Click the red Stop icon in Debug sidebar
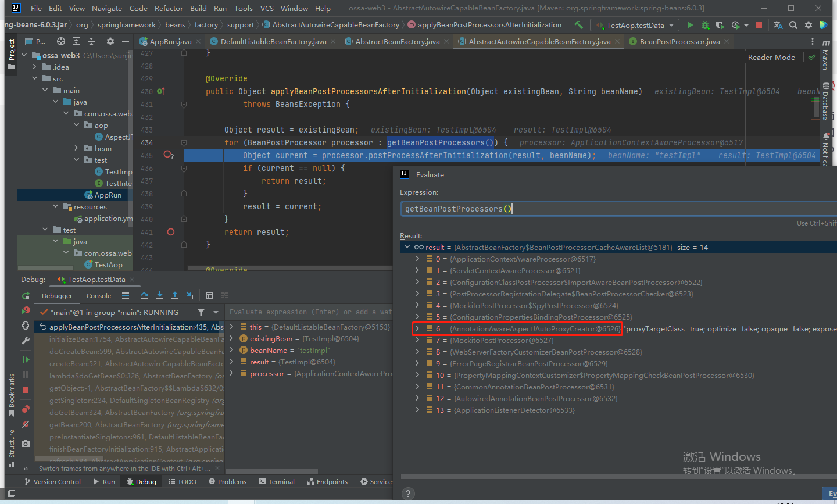Viewport: 837px width, 504px height. [26, 390]
